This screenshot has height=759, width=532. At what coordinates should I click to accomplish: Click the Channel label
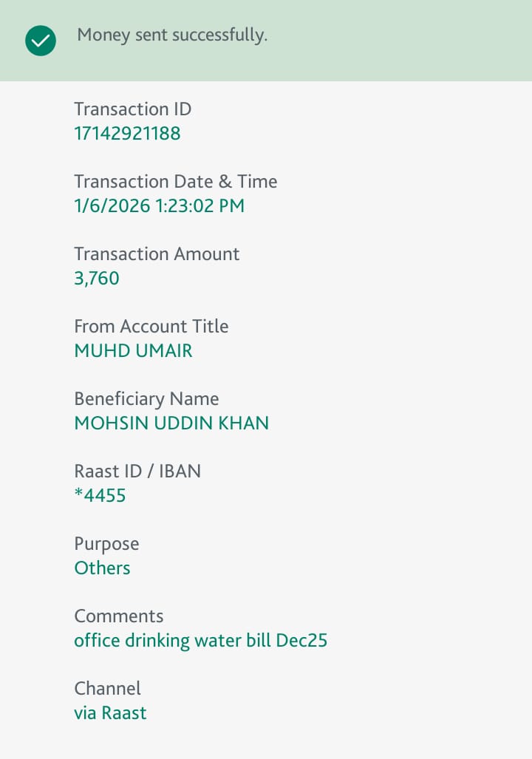point(107,689)
